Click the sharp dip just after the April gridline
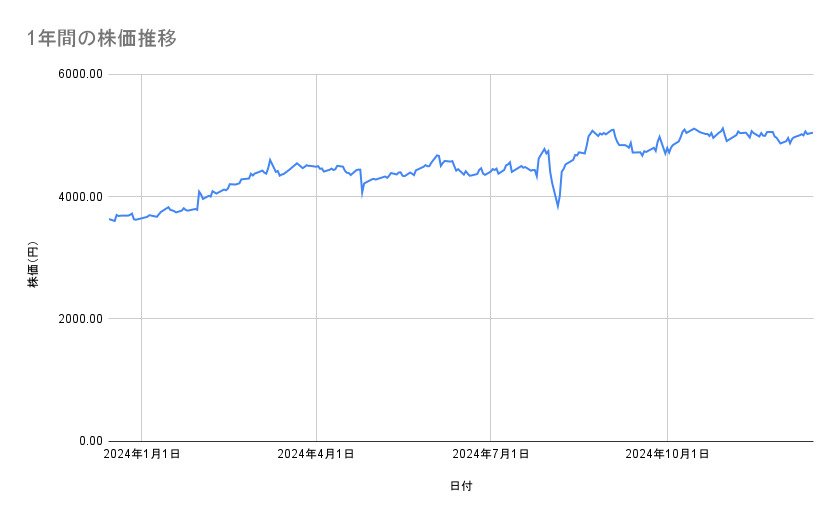Screen dimensions: 839x519 362,190
